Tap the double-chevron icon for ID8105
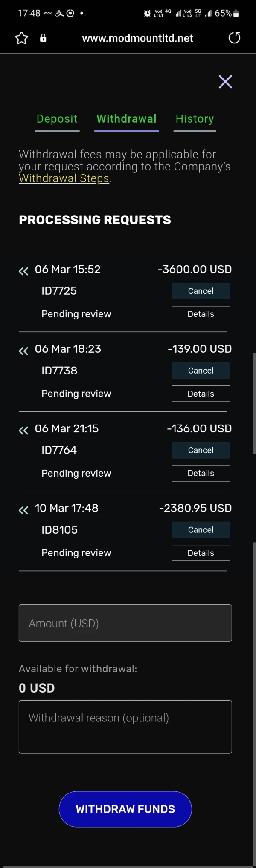Screen dimensions: 256x868 [x=23, y=510]
